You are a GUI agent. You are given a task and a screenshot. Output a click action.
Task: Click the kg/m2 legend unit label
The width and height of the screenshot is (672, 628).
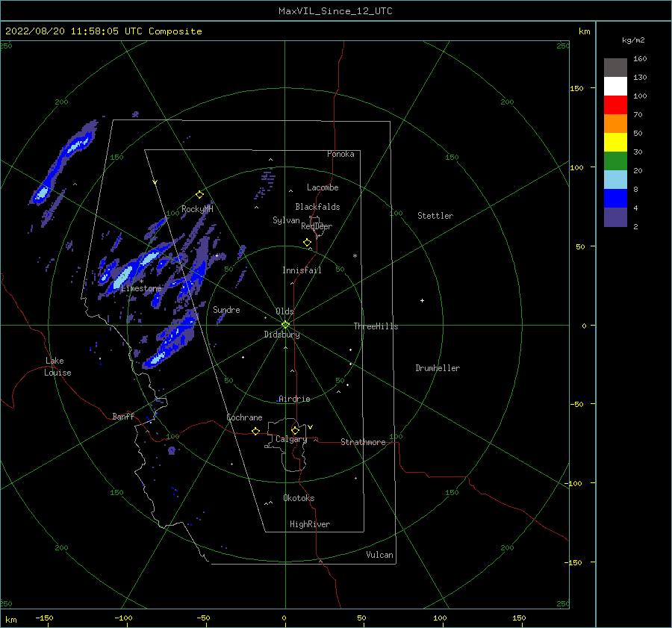(633, 40)
